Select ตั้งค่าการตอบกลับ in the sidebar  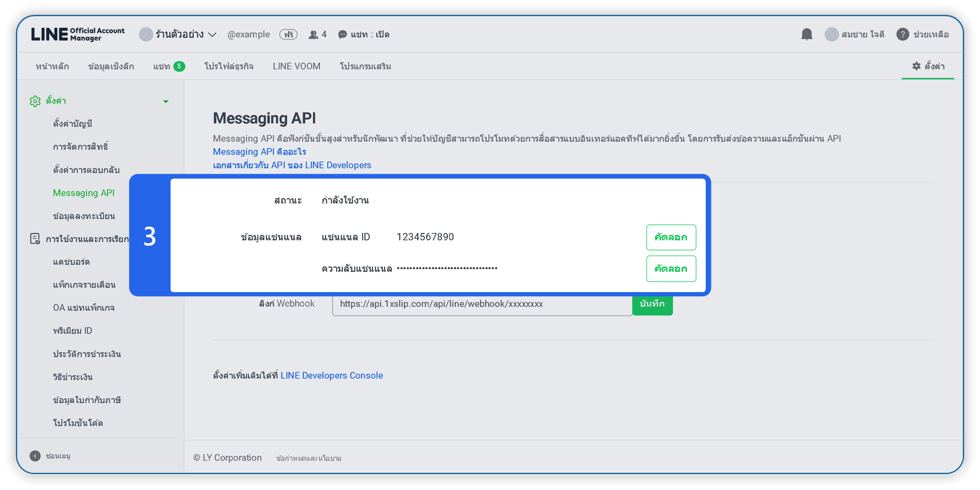[86, 170]
